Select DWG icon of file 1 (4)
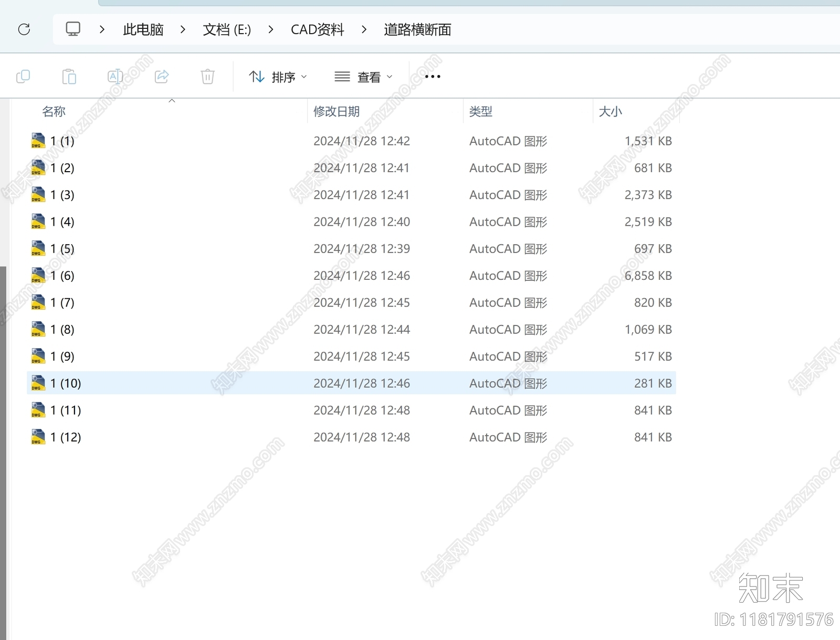This screenshot has width=840, height=640. [38, 222]
